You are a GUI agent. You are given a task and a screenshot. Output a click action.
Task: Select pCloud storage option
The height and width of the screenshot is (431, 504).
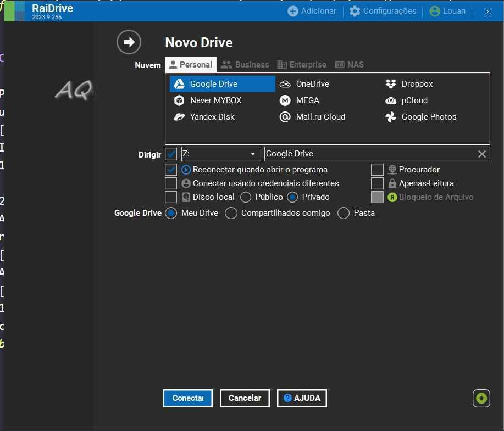tap(414, 100)
